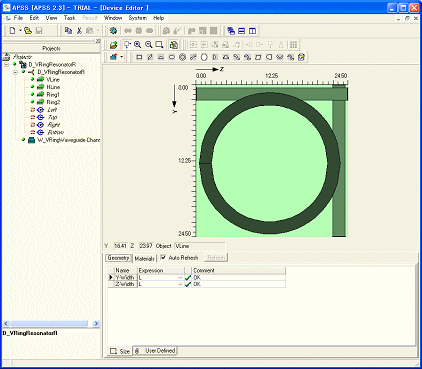This screenshot has width=422, height=369.
Task: Click the add device element icon
Action: [114, 57]
